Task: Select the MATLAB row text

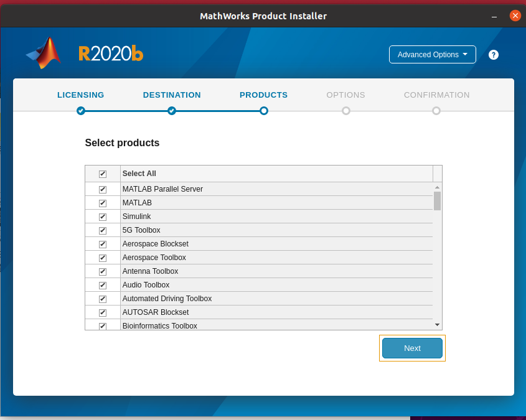Action: pos(137,203)
